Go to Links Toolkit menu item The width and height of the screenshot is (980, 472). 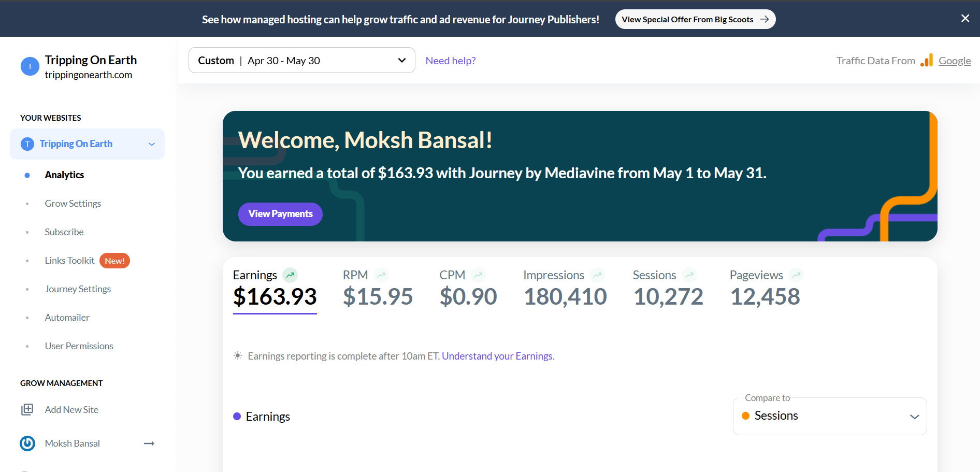[69, 261]
